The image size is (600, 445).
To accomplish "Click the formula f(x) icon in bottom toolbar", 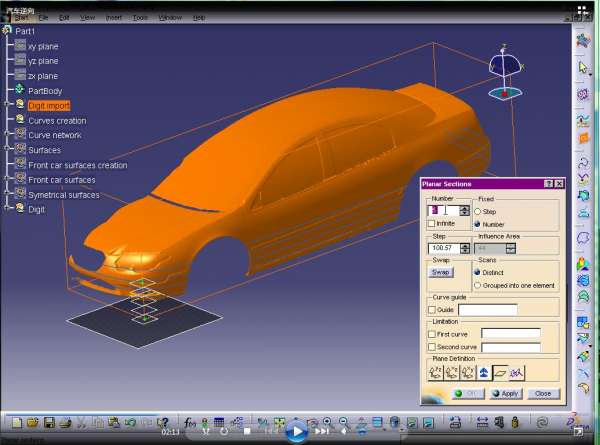I will tap(190, 424).
